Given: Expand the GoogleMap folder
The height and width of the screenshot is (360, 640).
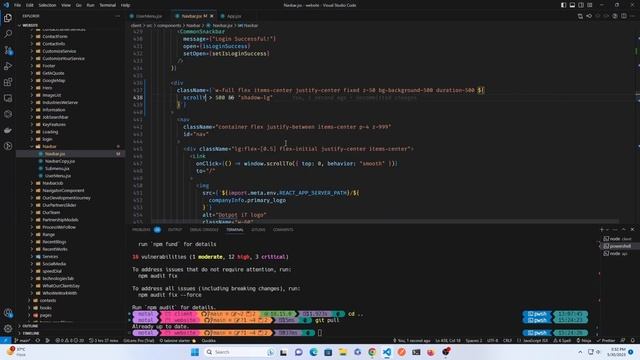Looking at the screenshot, I should coord(53,80).
